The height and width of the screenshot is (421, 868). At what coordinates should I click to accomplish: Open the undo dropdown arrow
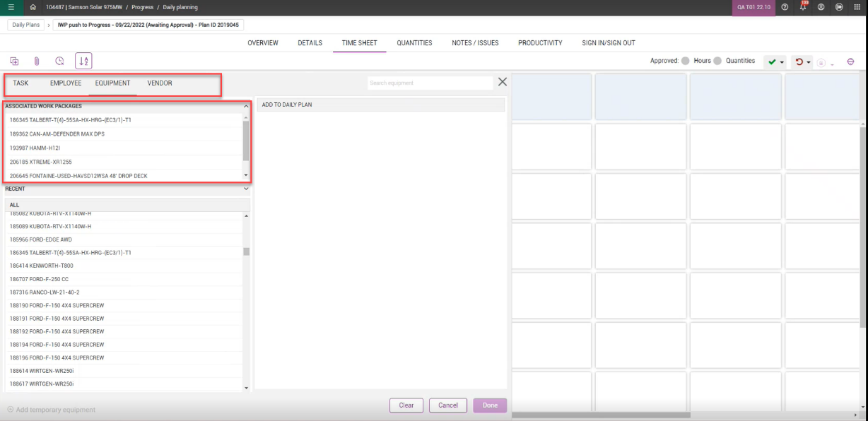809,63
